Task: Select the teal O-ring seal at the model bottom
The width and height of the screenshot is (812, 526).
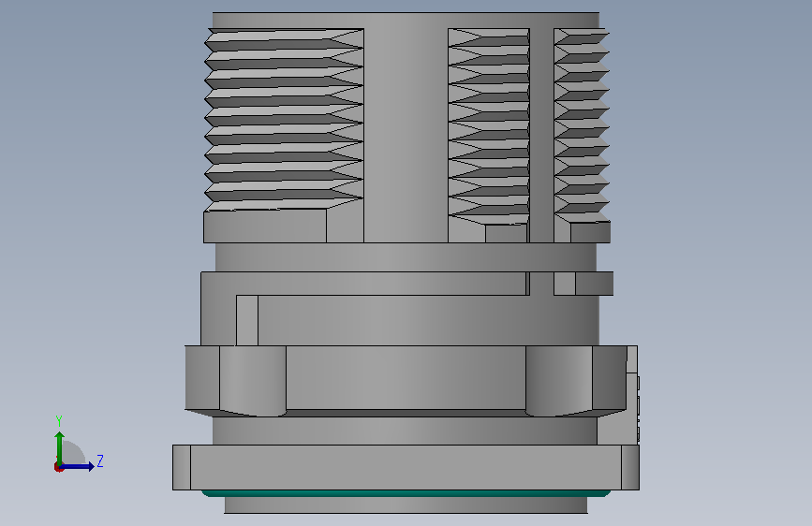Action: (x=406, y=494)
